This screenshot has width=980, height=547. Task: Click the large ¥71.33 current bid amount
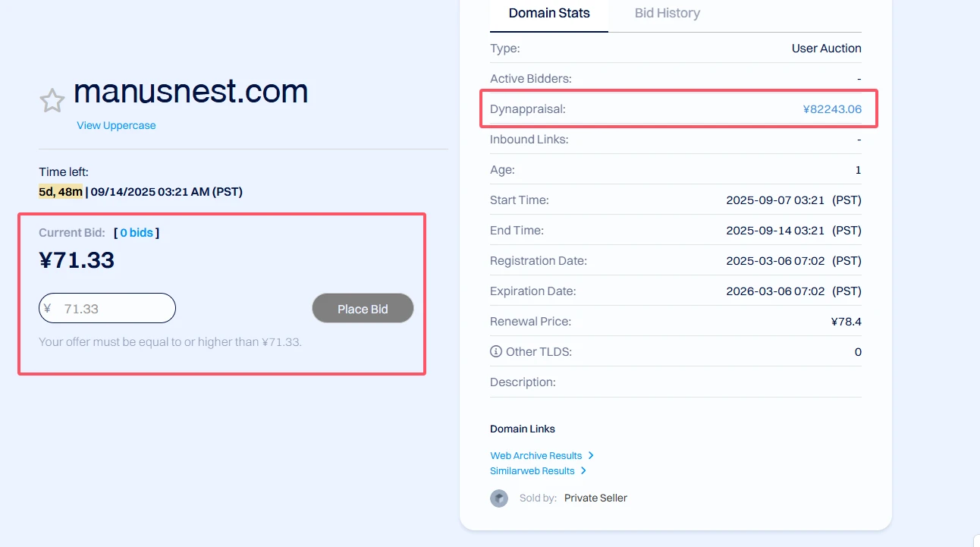tap(77, 260)
